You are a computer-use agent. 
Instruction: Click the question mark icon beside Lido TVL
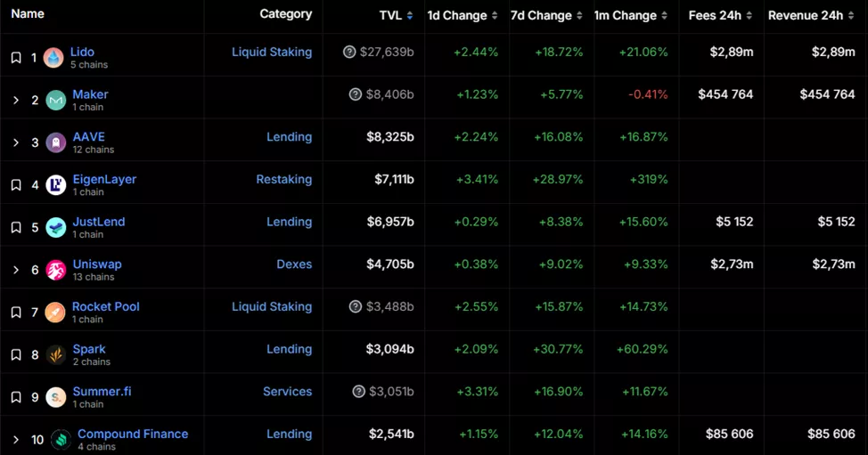349,53
